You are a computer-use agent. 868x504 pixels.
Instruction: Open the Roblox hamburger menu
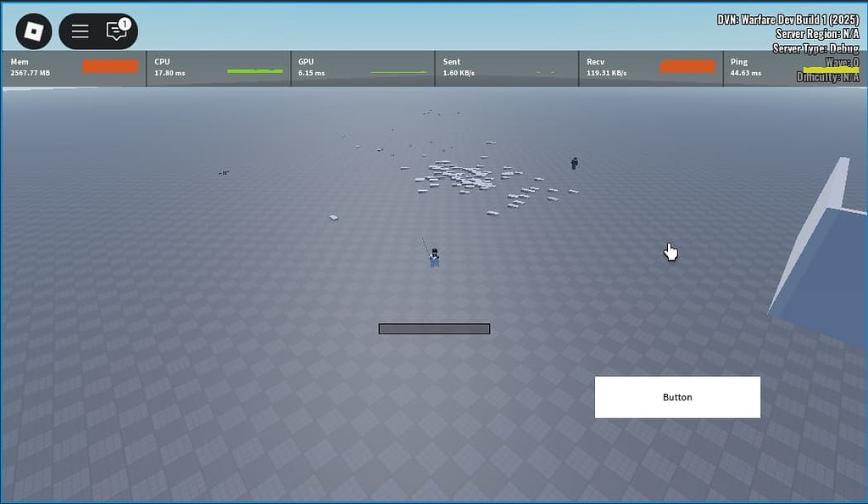[79, 31]
